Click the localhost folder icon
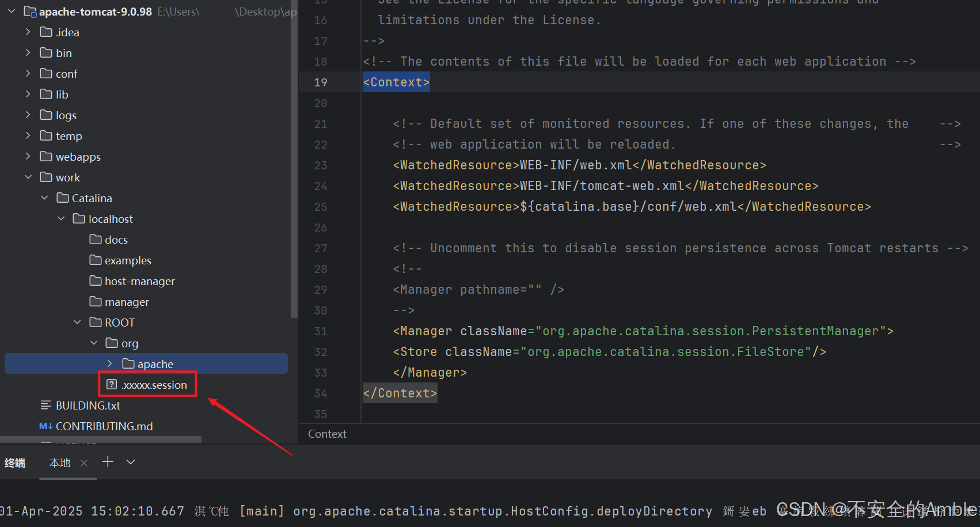 pyautogui.click(x=79, y=218)
